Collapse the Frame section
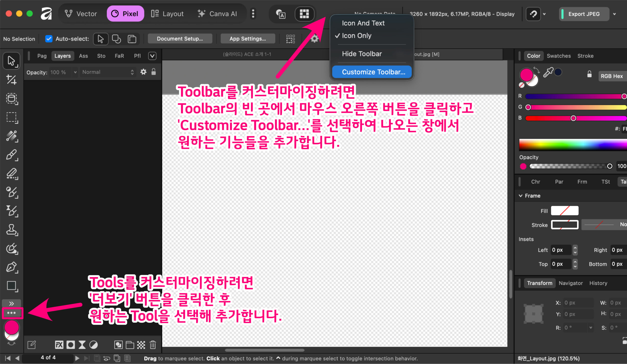Screen dimensions: 627x364 520,196
